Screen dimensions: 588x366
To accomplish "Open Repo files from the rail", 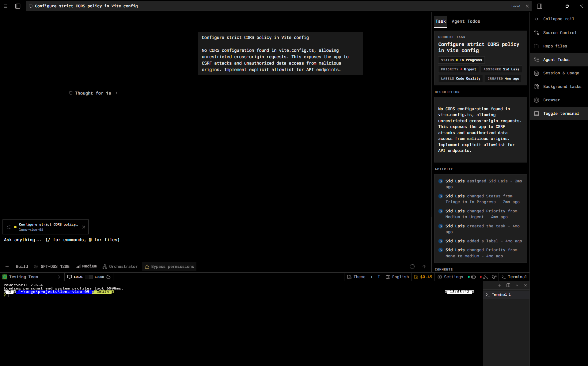I will coord(559,46).
